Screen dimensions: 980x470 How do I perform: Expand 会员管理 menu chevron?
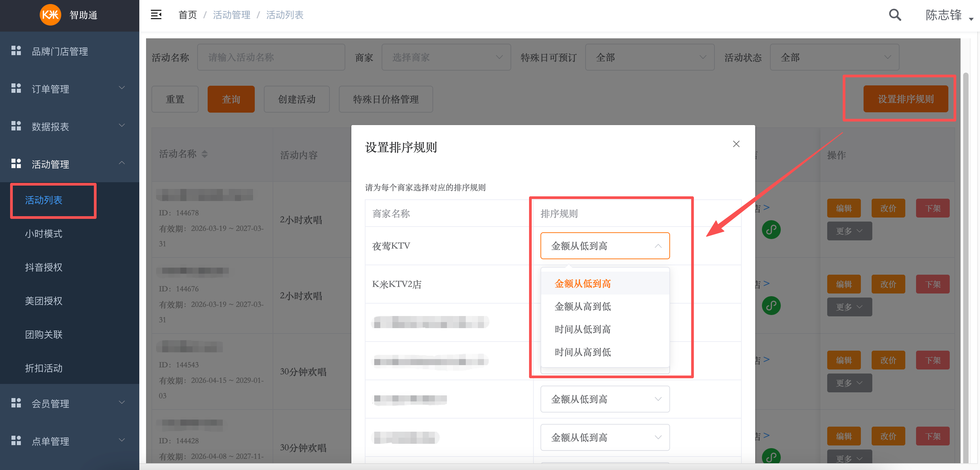(x=122, y=403)
